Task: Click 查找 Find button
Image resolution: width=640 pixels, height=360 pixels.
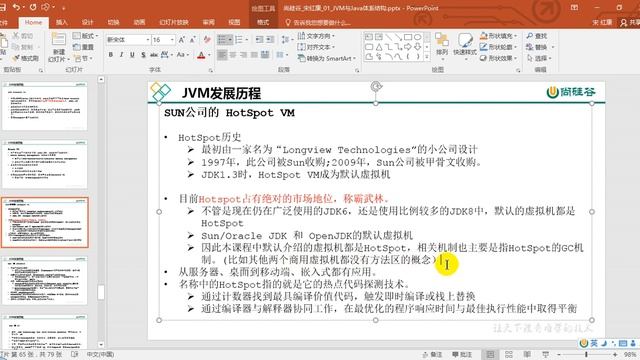Action: tap(536, 36)
